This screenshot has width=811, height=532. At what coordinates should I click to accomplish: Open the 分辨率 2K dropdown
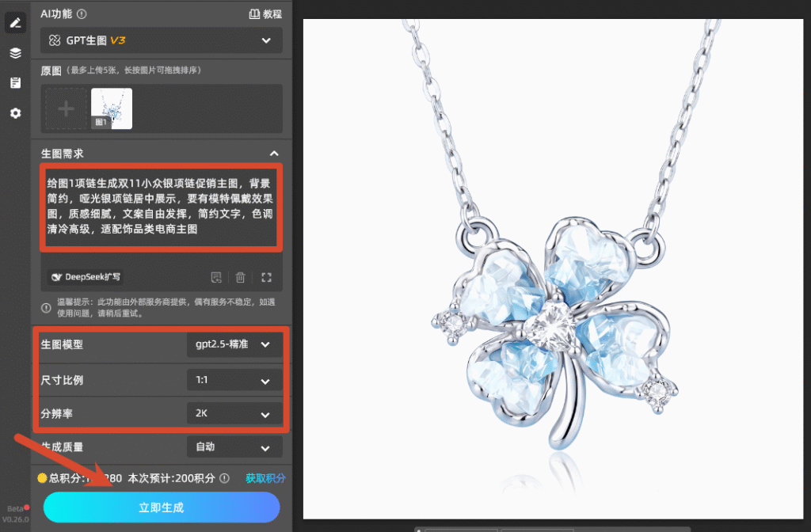pos(234,413)
